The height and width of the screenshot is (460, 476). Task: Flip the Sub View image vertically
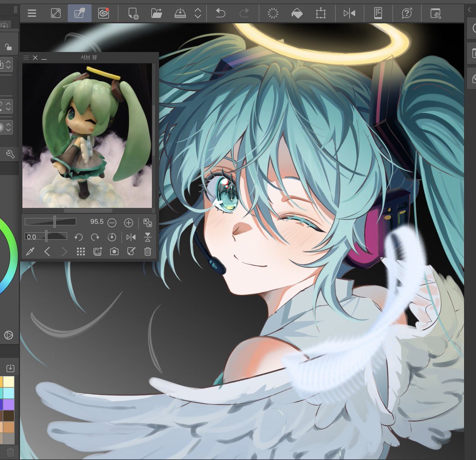coord(148,237)
